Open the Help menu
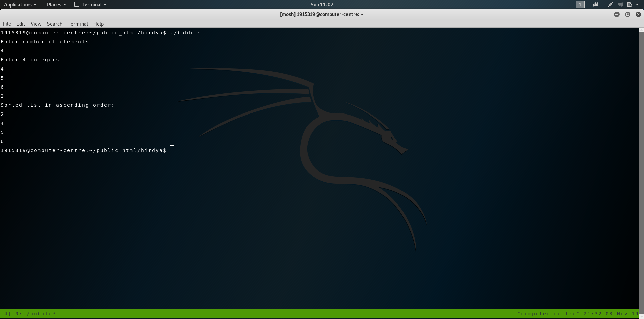This screenshot has height=319, width=644. click(98, 24)
